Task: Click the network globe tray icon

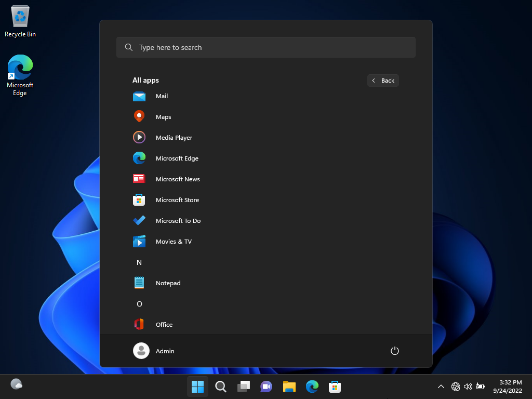Action: [x=456, y=387]
